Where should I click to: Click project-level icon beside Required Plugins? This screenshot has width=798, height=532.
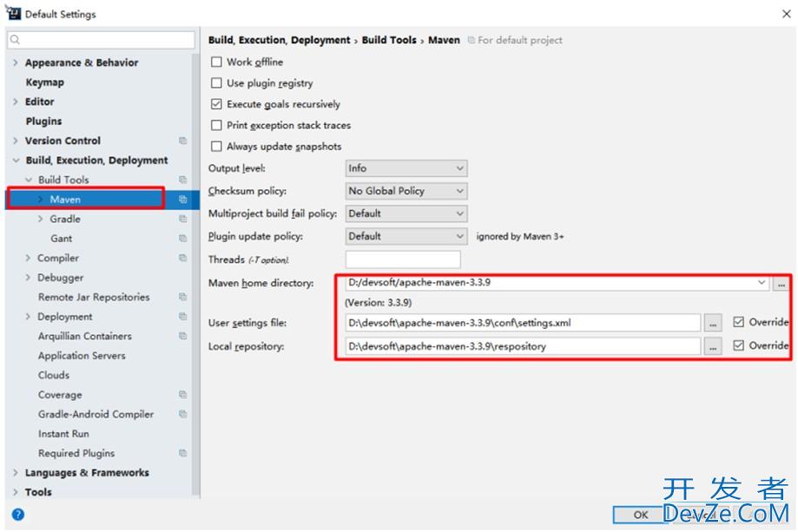(x=182, y=453)
